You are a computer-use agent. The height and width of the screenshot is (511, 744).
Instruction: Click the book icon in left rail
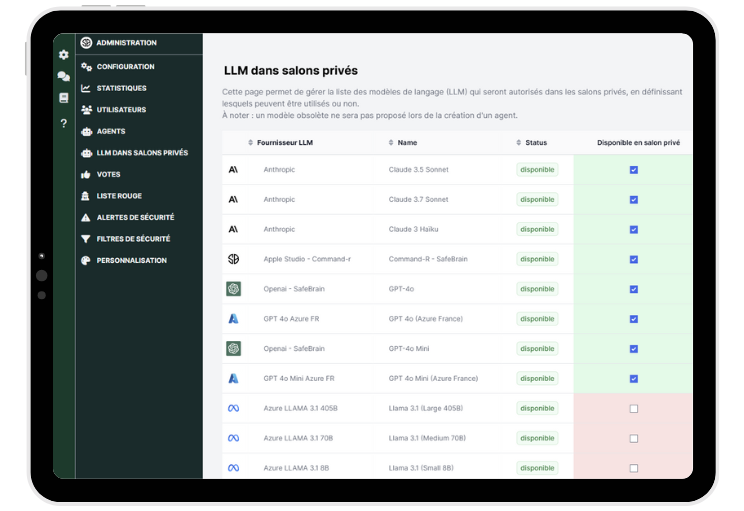click(64, 98)
